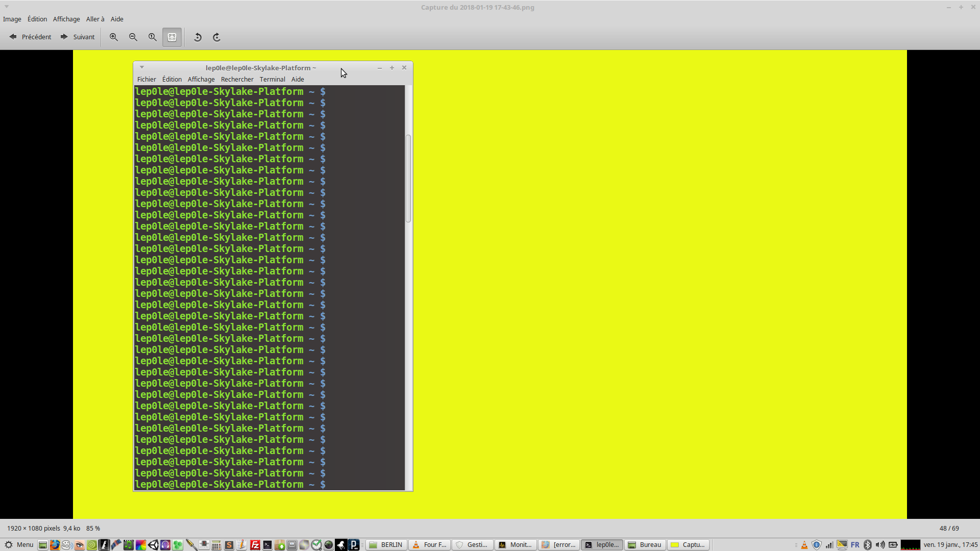Open the clock calendar applet

point(950,545)
